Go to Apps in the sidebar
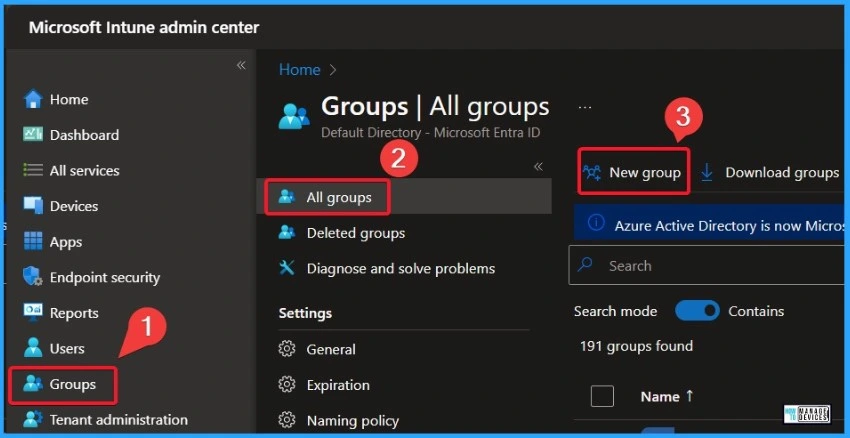Image resolution: width=850 pixels, height=438 pixels. [66, 242]
